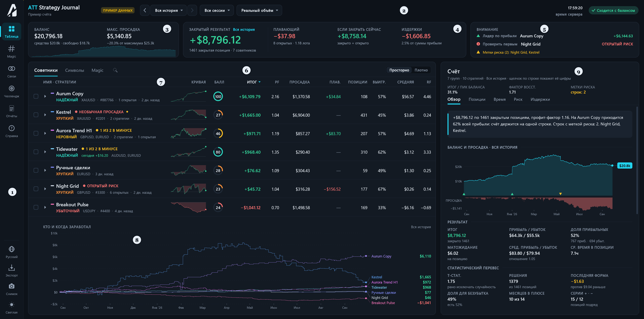Select the Плотно density option
Viewport: 644px width, 319px height.
coord(421,70)
